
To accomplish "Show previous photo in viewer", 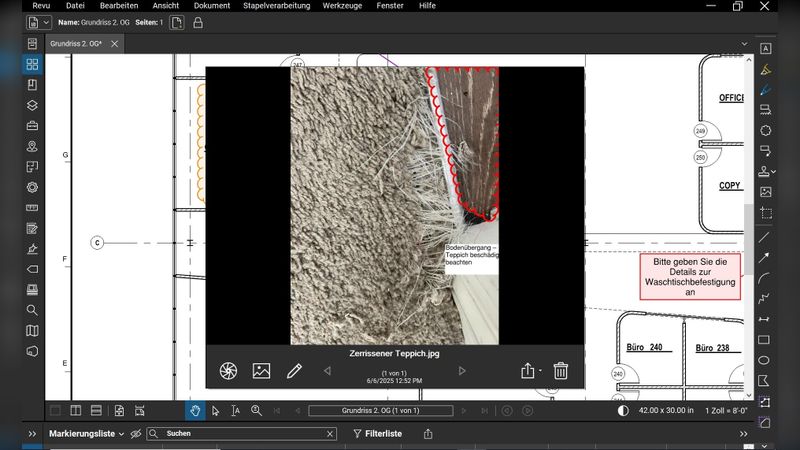I will click(x=327, y=371).
